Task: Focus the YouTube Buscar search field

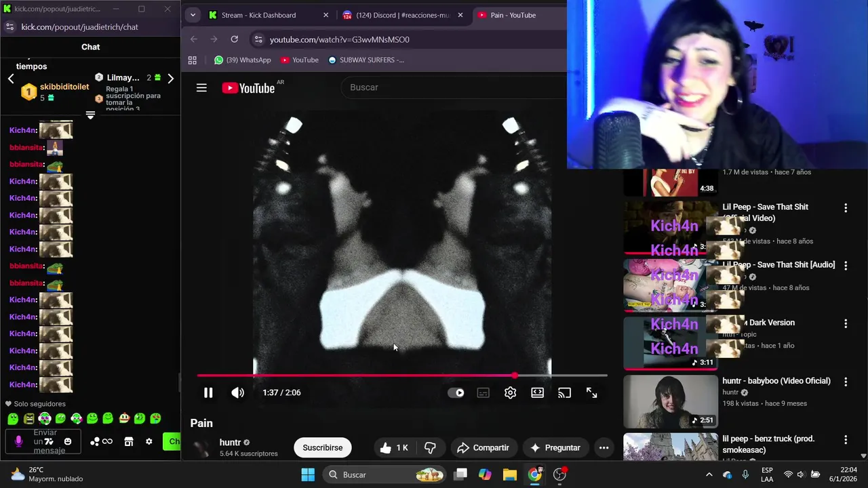Action: tap(454, 87)
